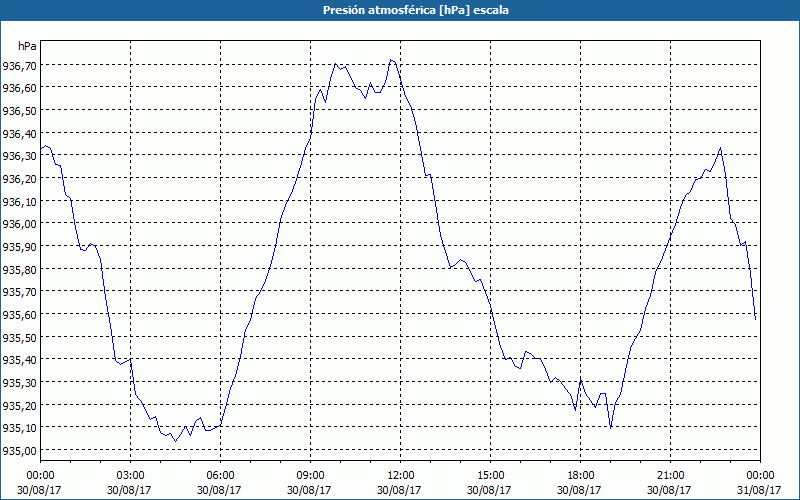This screenshot has width=800, height=500.
Task: Click the 935,90 axis value
Action: (19, 246)
